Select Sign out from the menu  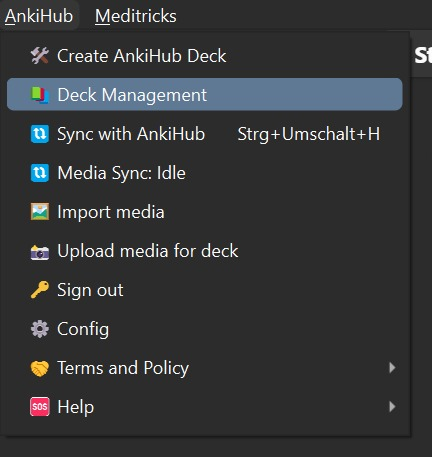(205, 290)
